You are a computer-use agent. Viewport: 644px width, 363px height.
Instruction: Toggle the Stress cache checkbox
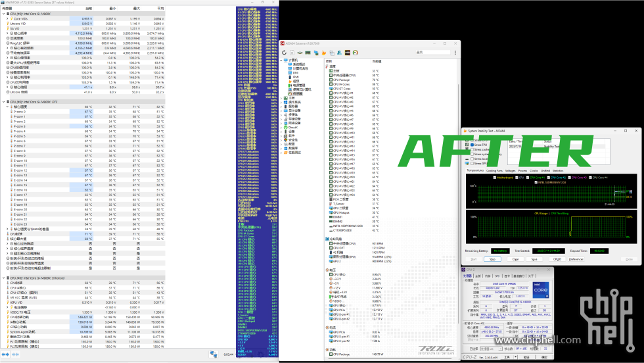point(472,150)
